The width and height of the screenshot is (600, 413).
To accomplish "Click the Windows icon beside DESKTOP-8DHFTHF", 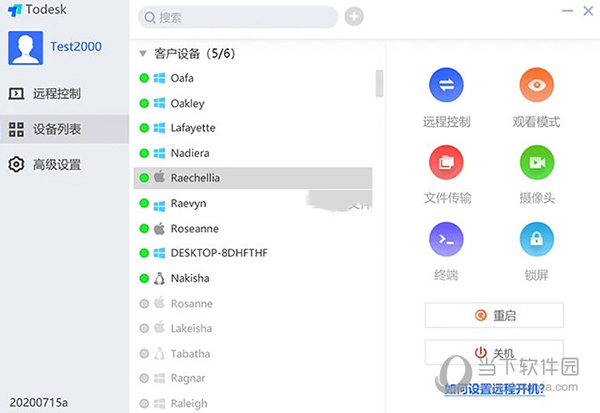I will click(159, 253).
